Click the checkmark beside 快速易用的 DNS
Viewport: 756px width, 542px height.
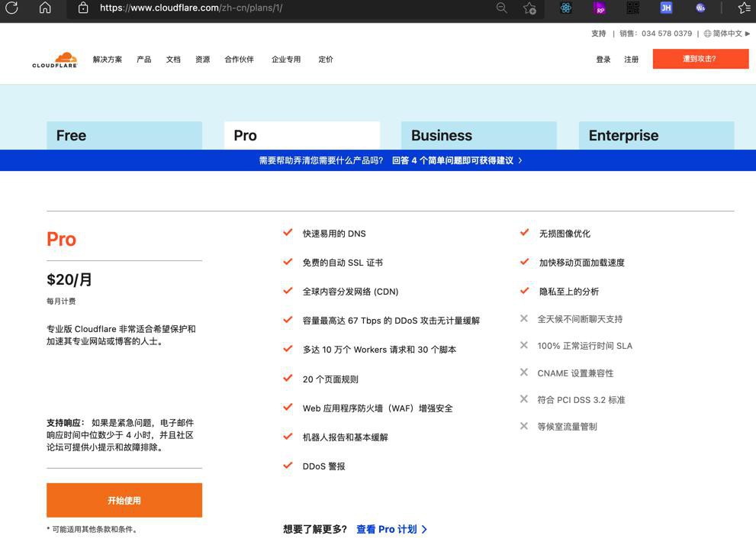[288, 232]
